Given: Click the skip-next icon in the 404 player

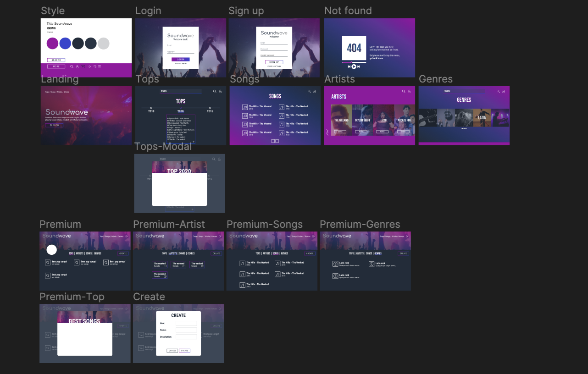Looking at the screenshot, I should click(x=359, y=66).
